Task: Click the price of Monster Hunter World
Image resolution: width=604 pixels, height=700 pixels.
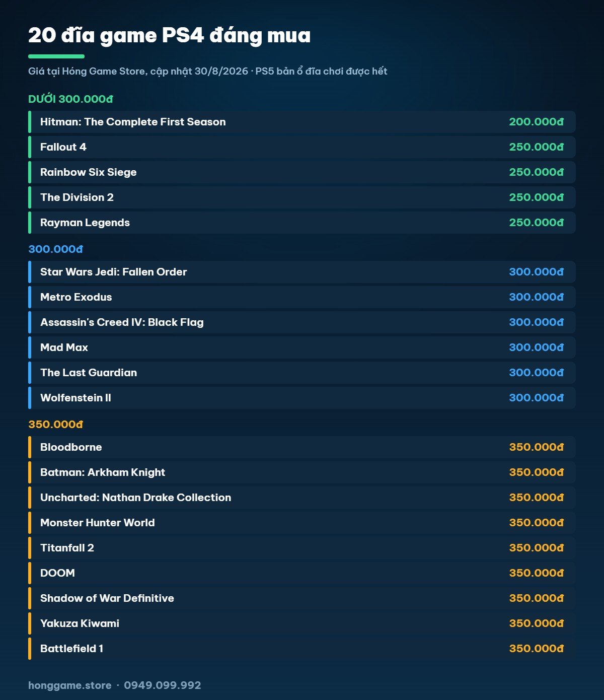Action: pyautogui.click(x=536, y=523)
